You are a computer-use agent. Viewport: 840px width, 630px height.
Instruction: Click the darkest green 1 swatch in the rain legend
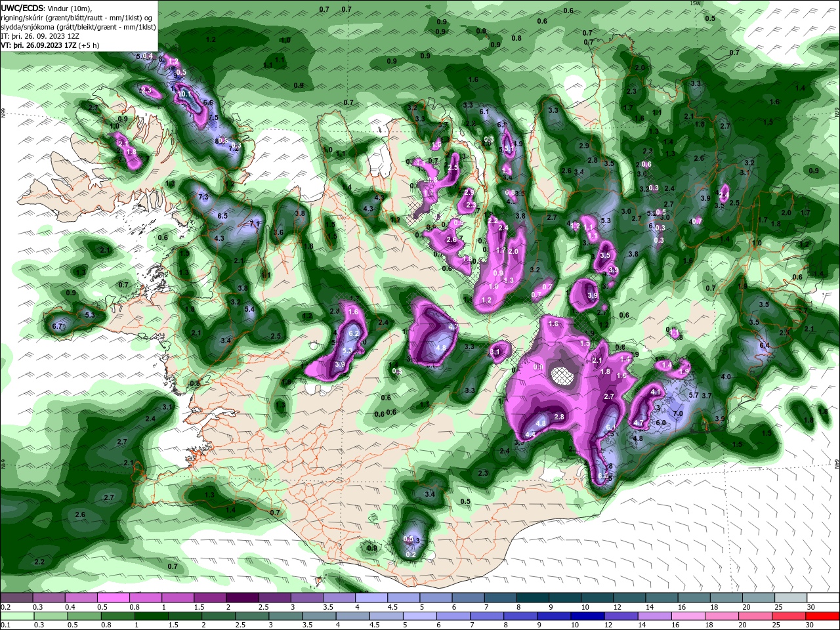click(x=151, y=616)
